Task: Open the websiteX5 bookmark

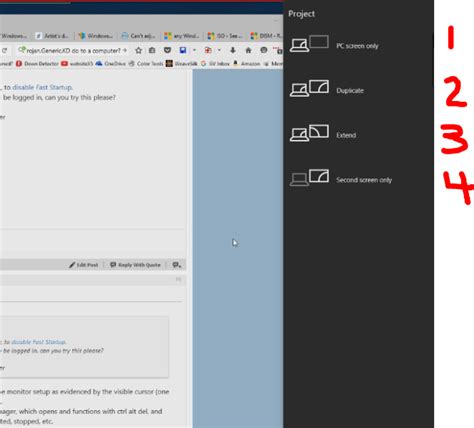Action: pyautogui.click(x=77, y=63)
